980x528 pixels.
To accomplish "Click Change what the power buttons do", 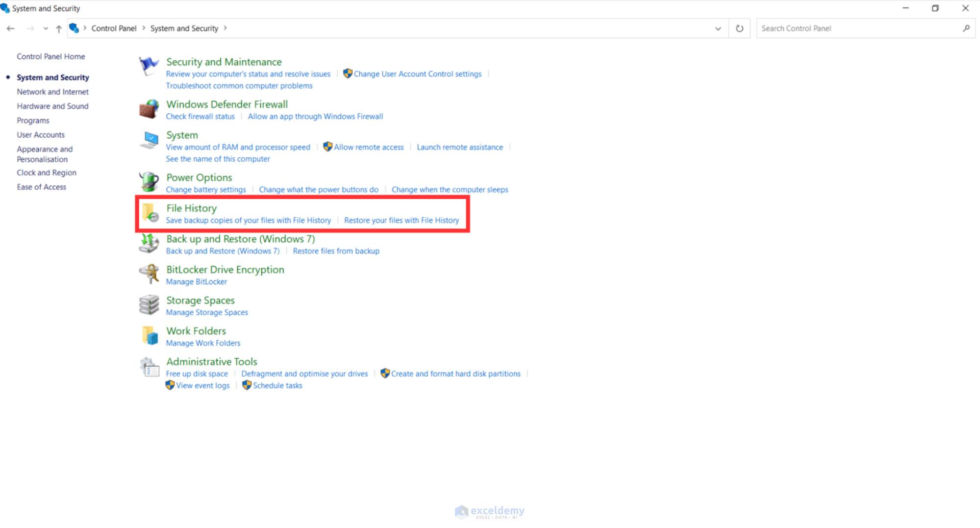I will tap(319, 189).
